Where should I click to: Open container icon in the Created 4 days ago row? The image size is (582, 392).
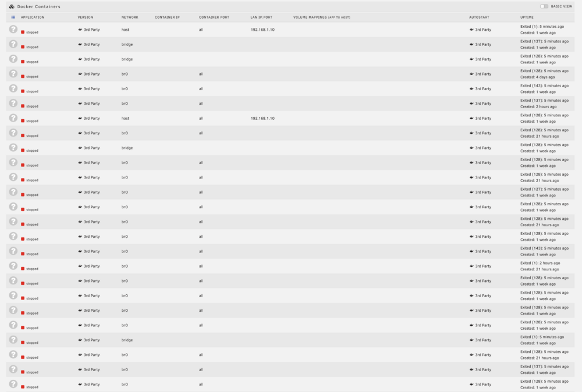tap(13, 73)
